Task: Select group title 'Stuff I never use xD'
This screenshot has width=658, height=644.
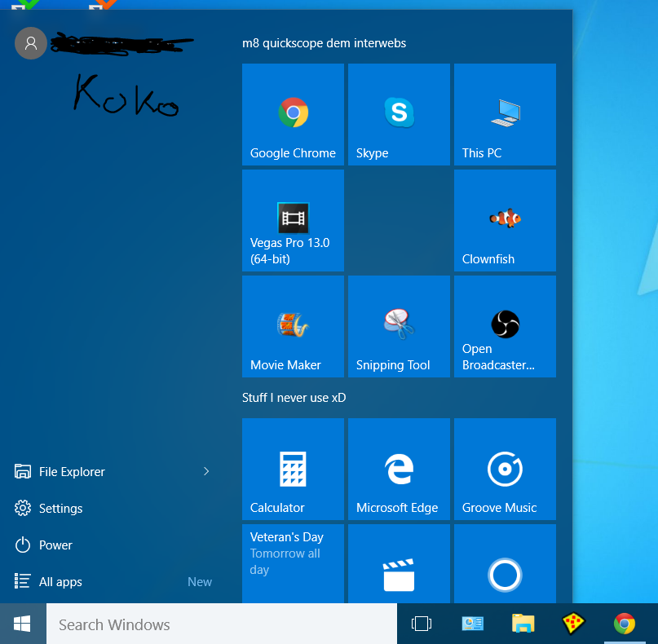Action: 294,398
